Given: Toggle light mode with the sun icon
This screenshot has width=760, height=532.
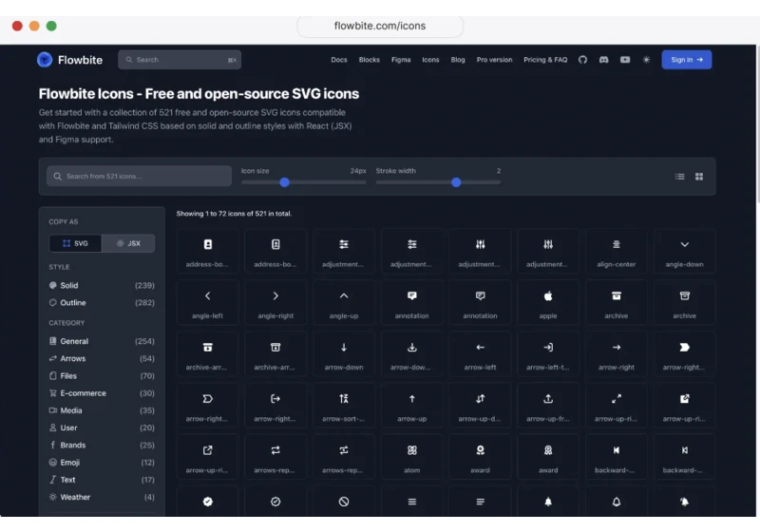Looking at the screenshot, I should click(x=646, y=60).
